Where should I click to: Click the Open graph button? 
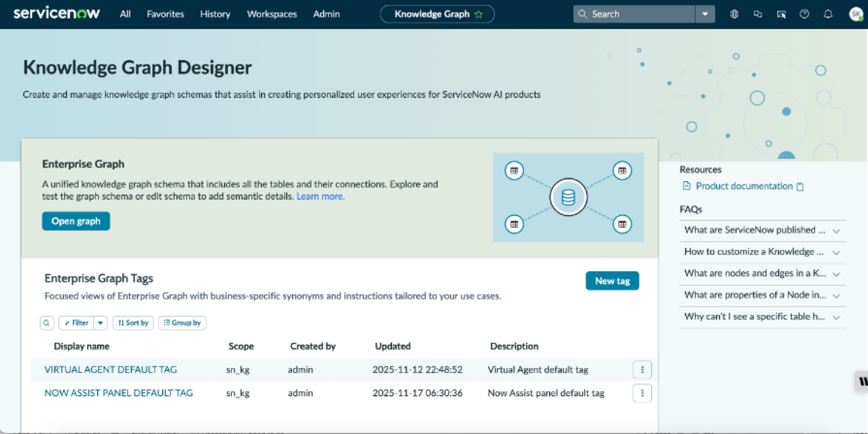[76, 221]
